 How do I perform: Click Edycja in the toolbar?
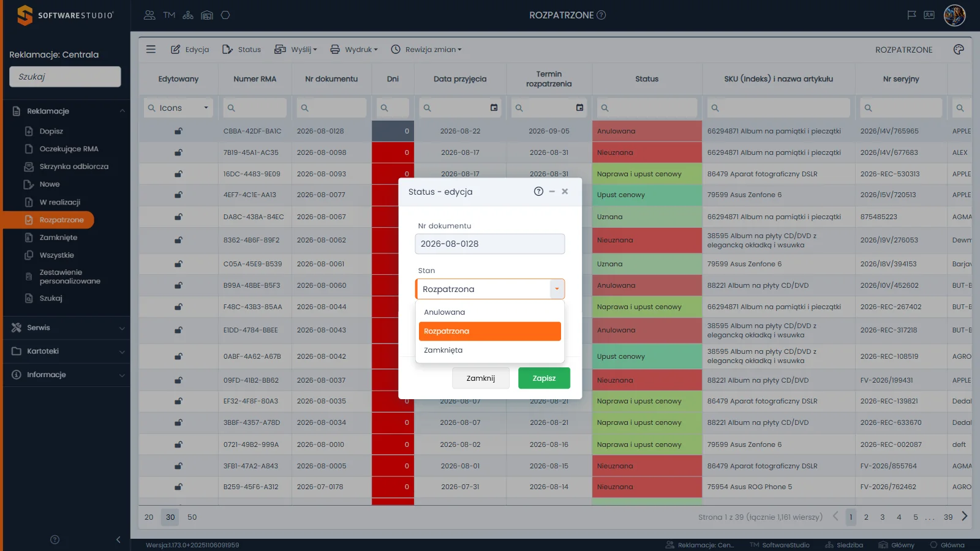tap(190, 50)
